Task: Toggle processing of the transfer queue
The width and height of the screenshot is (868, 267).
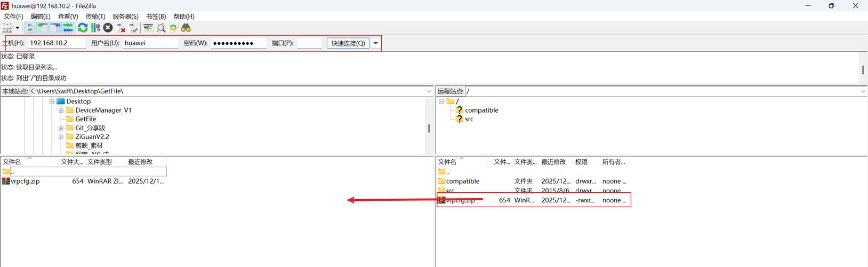Action: click(x=95, y=28)
